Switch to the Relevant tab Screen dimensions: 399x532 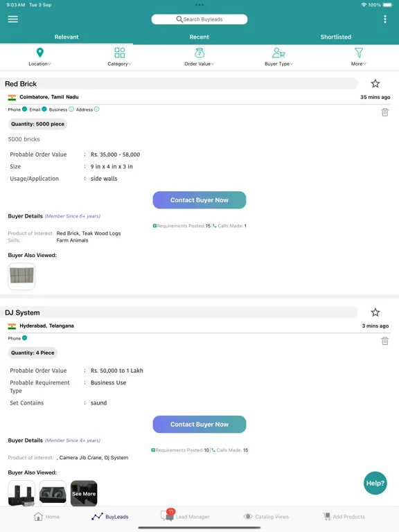tap(66, 37)
